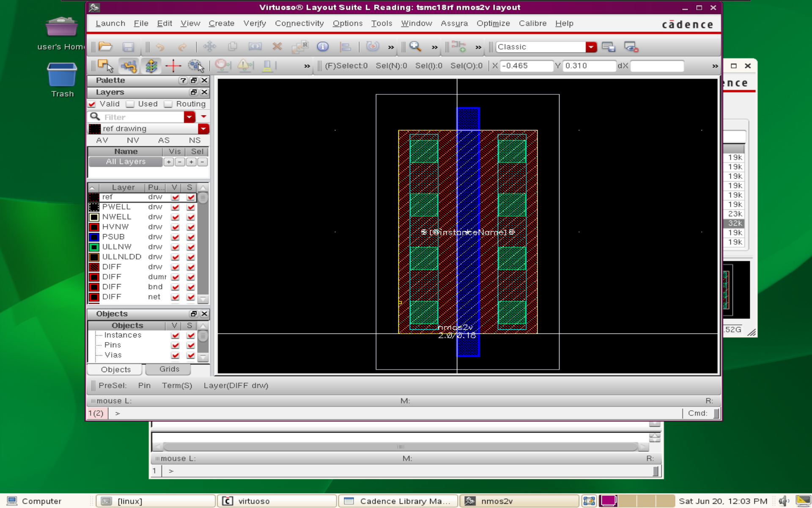Screen dimensions: 812x508
Task: Expand more items after the Zoom icon
Action: click(435, 47)
